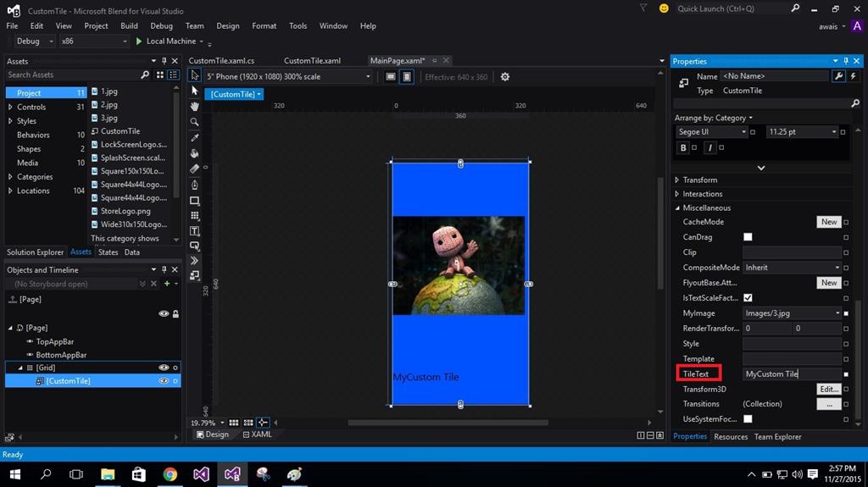The width and height of the screenshot is (868, 487).
Task: Open the [CustomTile] breadcrumb dropdown
Action: pyautogui.click(x=235, y=94)
